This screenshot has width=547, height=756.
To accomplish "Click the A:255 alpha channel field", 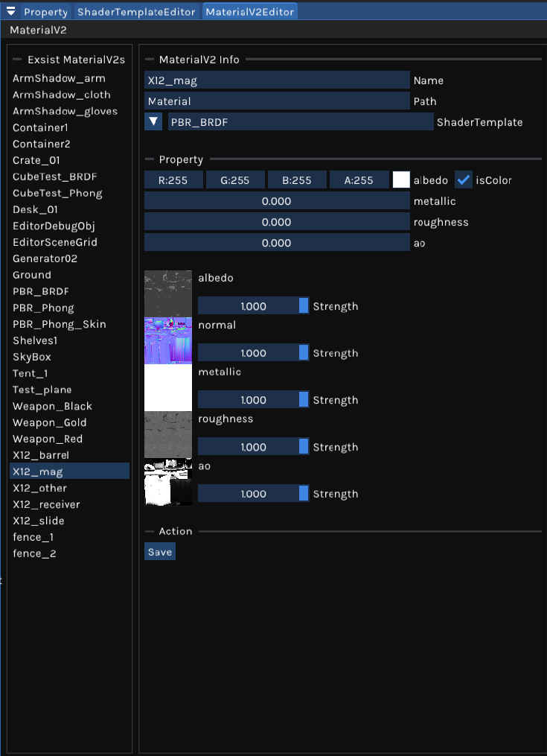I will tap(359, 180).
